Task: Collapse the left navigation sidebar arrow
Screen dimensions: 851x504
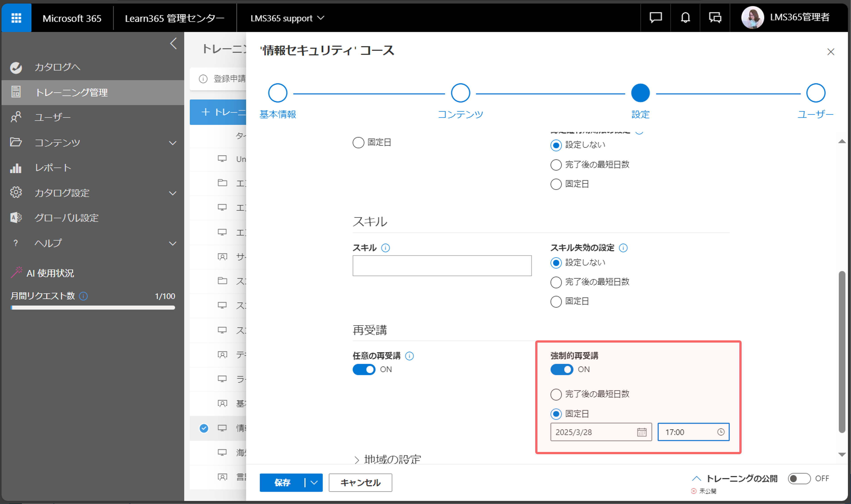Action: click(x=173, y=43)
